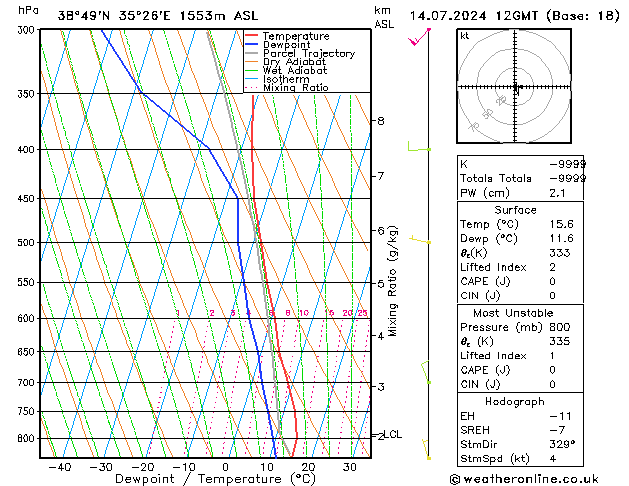
Task: Click the surface Dewp value 11.6
Action: (x=562, y=238)
